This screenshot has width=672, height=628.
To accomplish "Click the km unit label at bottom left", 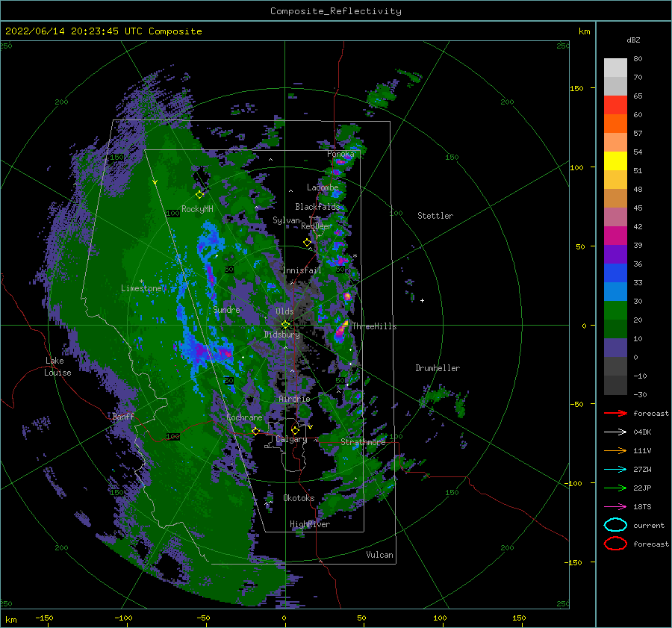I will [10, 620].
